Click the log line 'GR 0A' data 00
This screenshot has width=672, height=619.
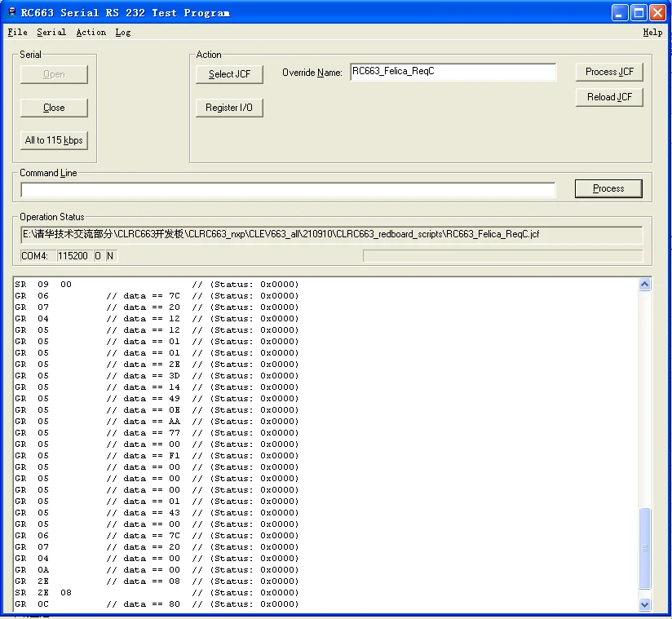[x=157, y=570]
